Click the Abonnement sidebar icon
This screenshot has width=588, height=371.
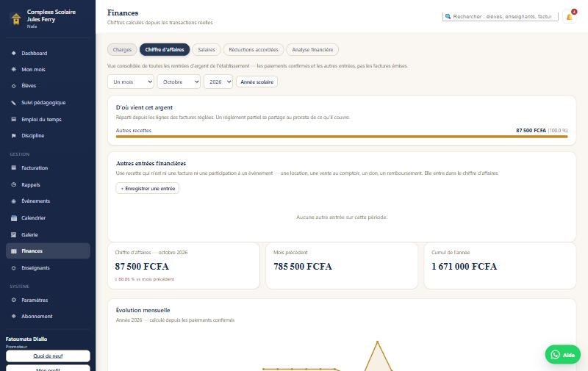point(13,317)
